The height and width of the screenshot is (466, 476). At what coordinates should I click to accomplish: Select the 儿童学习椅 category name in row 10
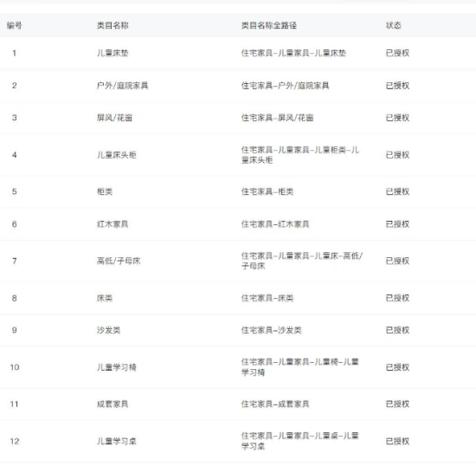point(117,367)
